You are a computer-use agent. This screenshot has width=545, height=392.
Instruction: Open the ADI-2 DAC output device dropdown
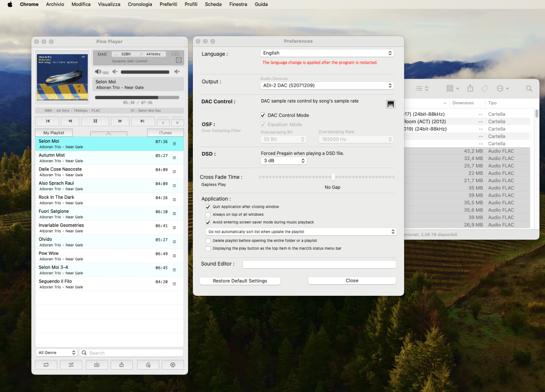(x=327, y=86)
